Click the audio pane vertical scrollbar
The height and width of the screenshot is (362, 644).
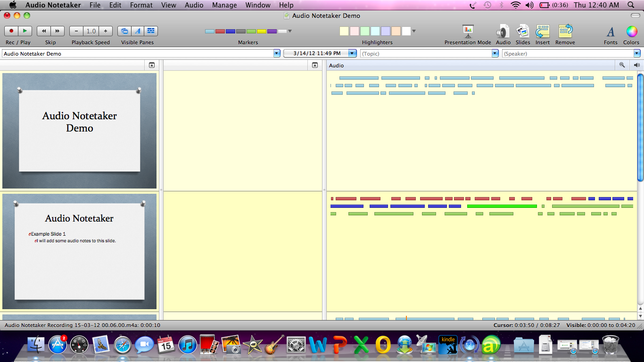pyautogui.click(x=640, y=127)
